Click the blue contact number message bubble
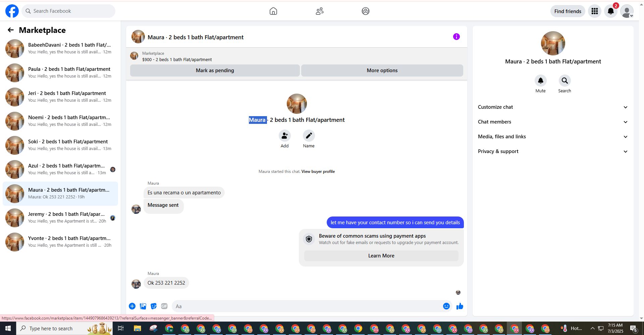 pos(395,223)
